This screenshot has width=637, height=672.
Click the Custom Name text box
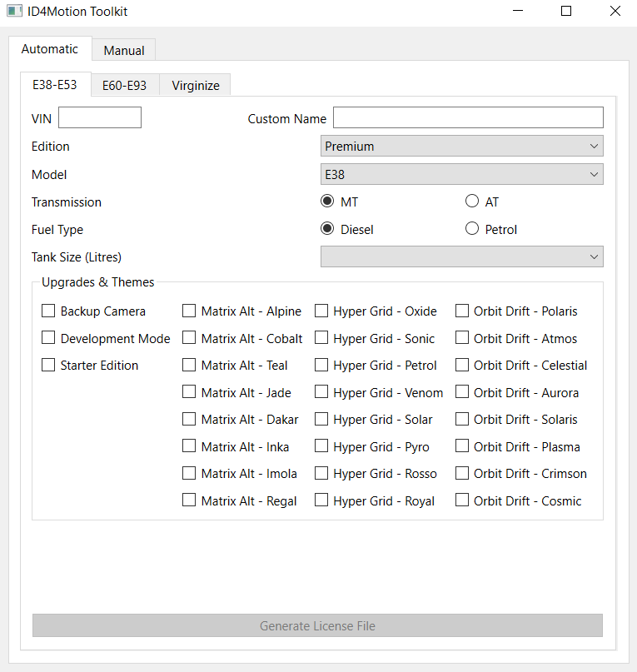click(x=468, y=117)
